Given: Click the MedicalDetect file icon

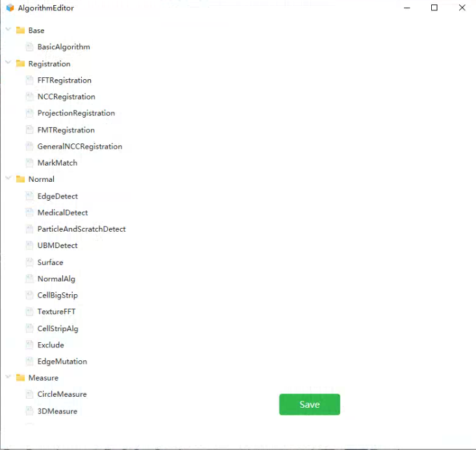Looking at the screenshot, I should click(x=29, y=212).
